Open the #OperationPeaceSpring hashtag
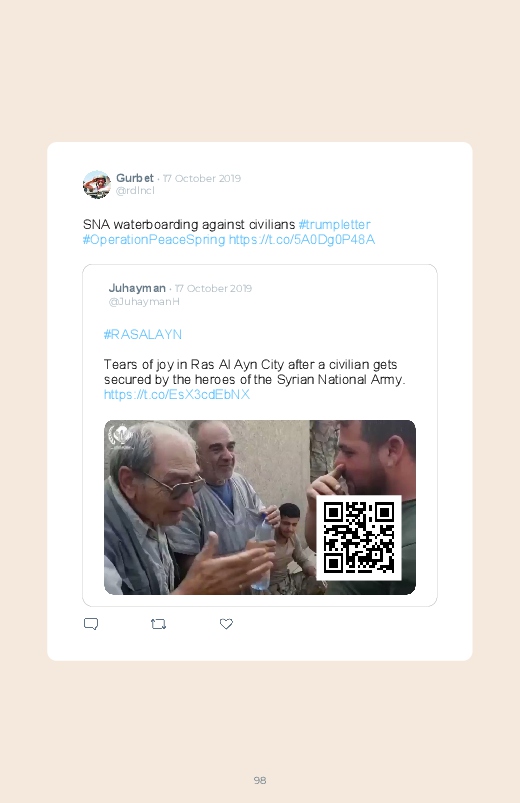 [x=154, y=240]
